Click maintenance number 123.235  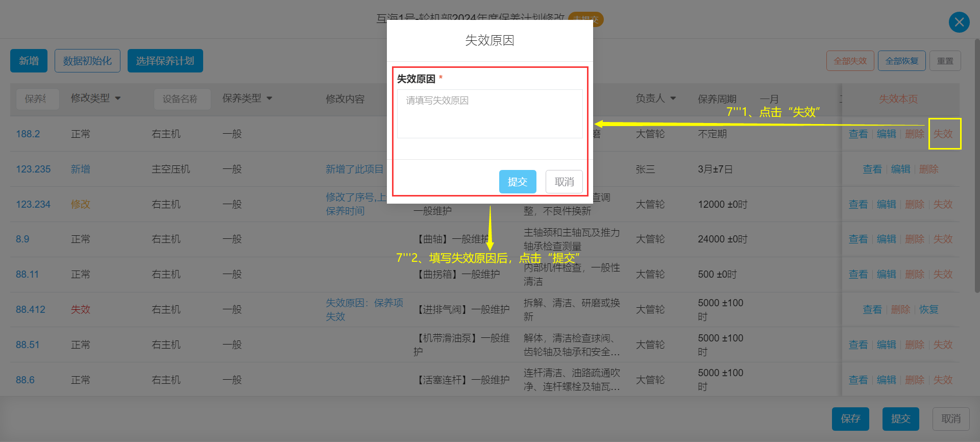[x=33, y=169]
